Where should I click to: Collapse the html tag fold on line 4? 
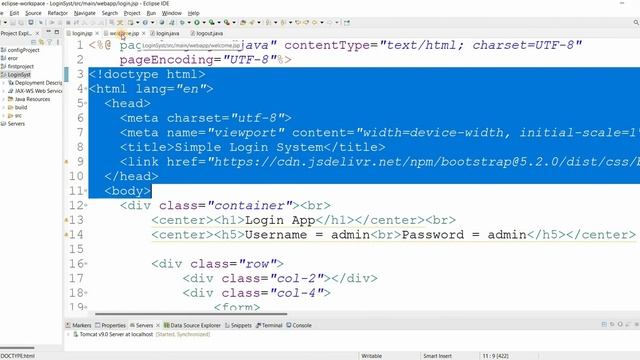tap(86, 89)
